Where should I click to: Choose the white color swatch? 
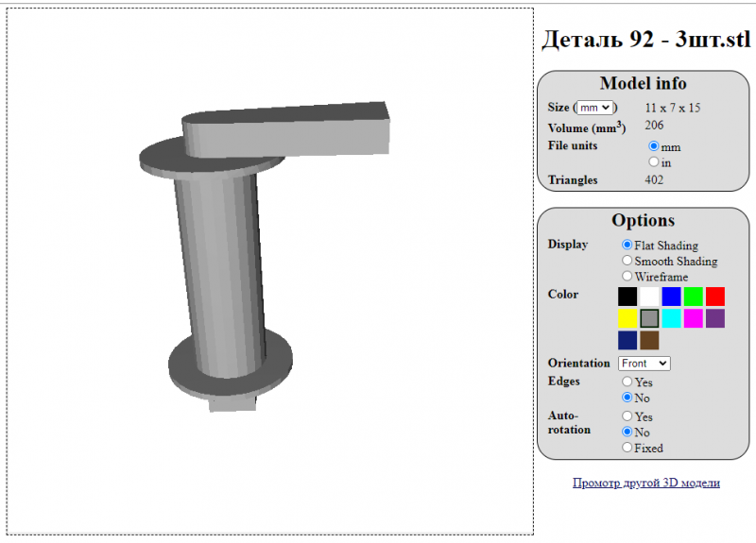pyautogui.click(x=649, y=297)
